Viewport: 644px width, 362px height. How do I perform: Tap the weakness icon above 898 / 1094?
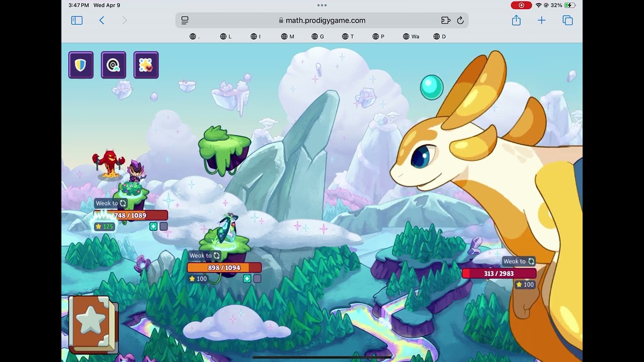(216, 255)
